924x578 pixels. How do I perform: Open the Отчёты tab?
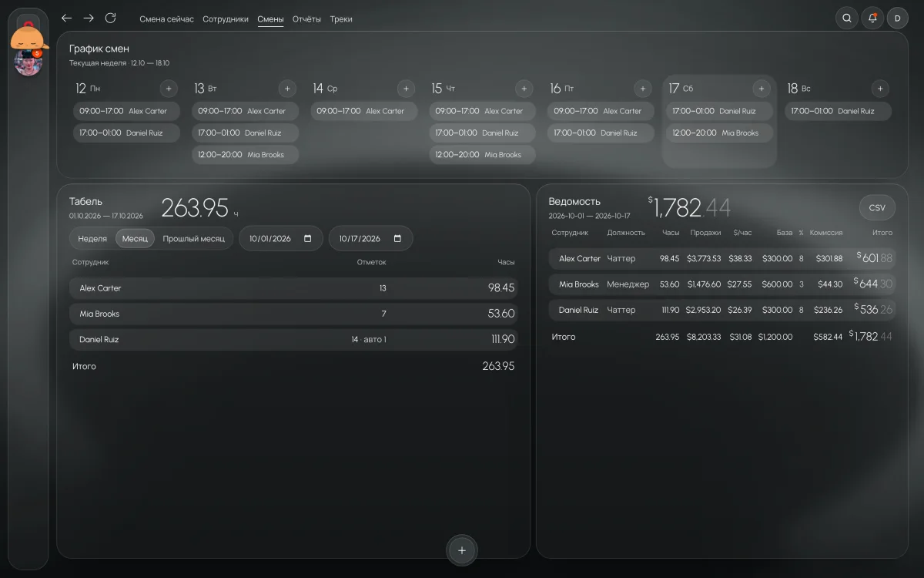coord(306,18)
